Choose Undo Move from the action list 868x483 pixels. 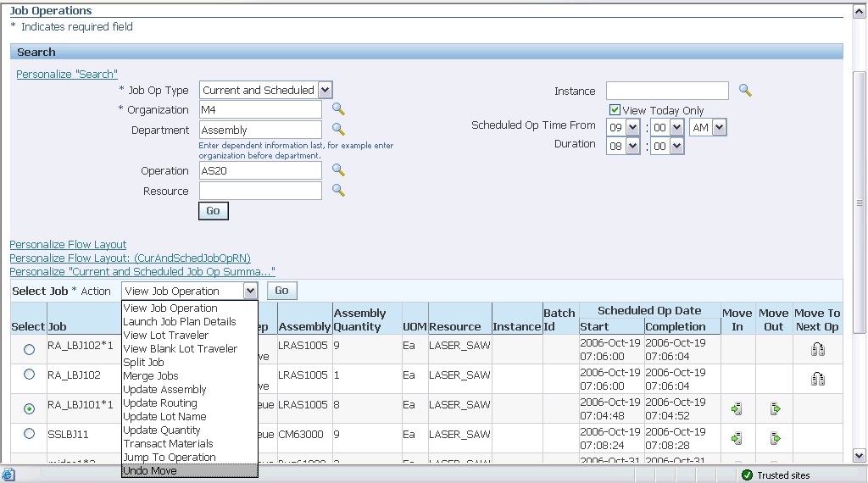pos(150,470)
